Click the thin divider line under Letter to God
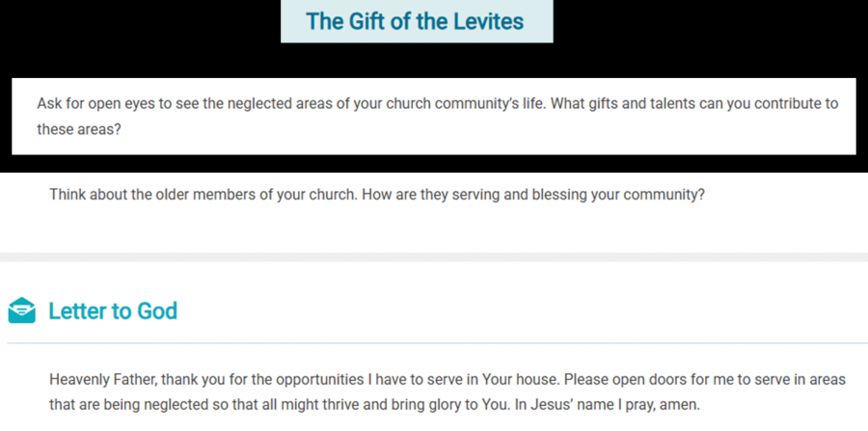Image resolution: width=868 pixels, height=431 pixels. (x=437, y=343)
